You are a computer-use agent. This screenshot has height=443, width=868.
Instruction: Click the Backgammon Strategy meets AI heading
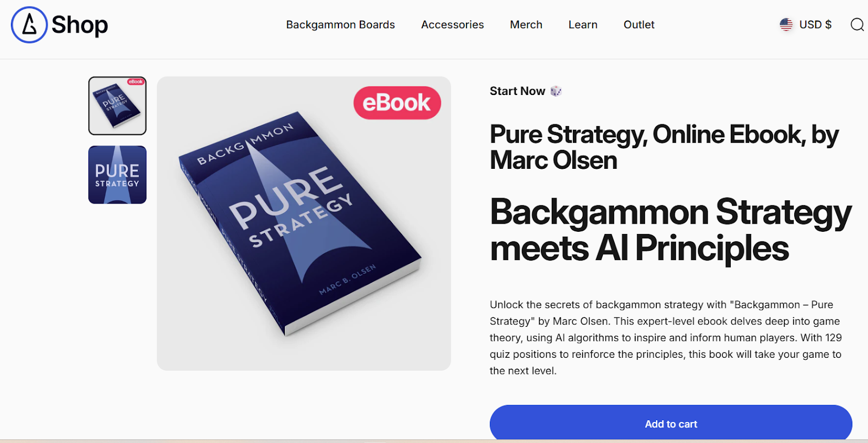(671, 230)
